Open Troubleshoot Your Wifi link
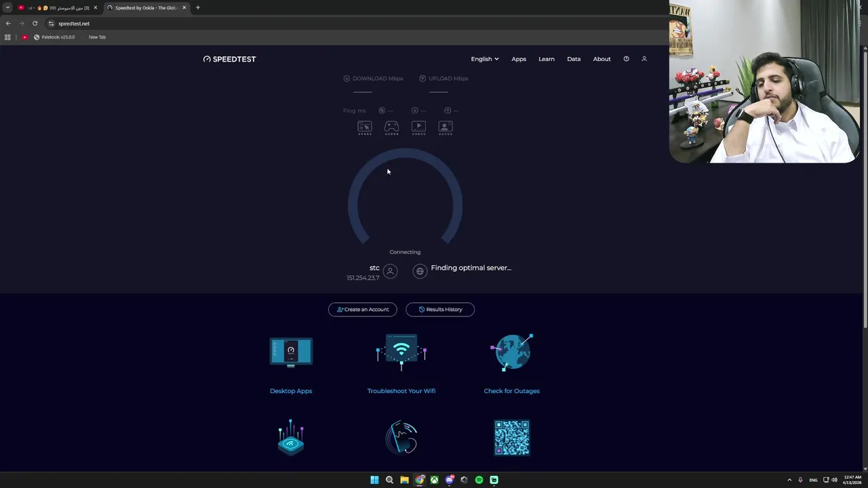The image size is (868, 488). click(x=401, y=391)
